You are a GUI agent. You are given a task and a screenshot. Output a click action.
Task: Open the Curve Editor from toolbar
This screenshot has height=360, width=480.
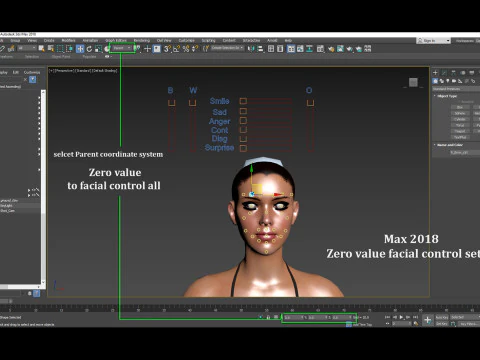300,49
